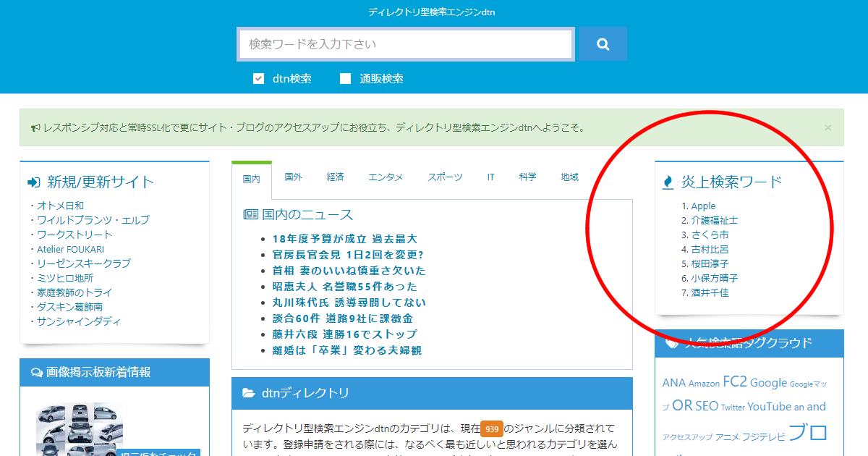The width and height of the screenshot is (868, 456).
Task: Click Apple in trending search words
Action: [x=703, y=206]
